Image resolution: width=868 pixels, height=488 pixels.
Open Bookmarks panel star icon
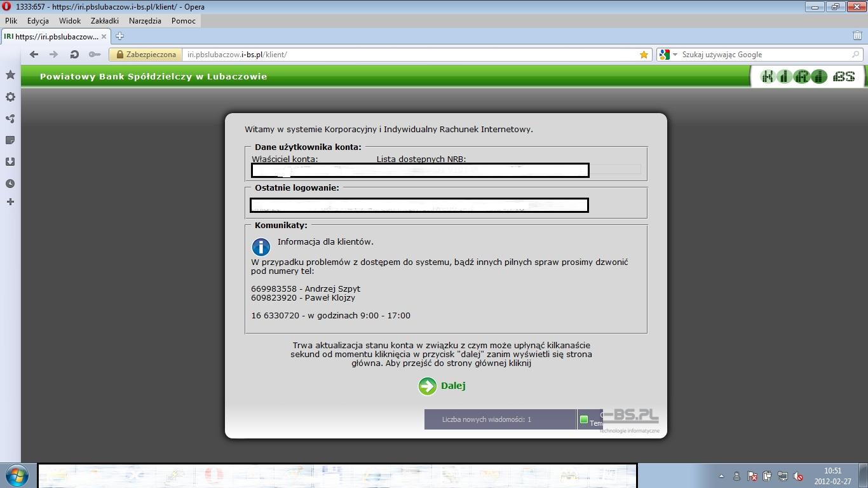10,75
